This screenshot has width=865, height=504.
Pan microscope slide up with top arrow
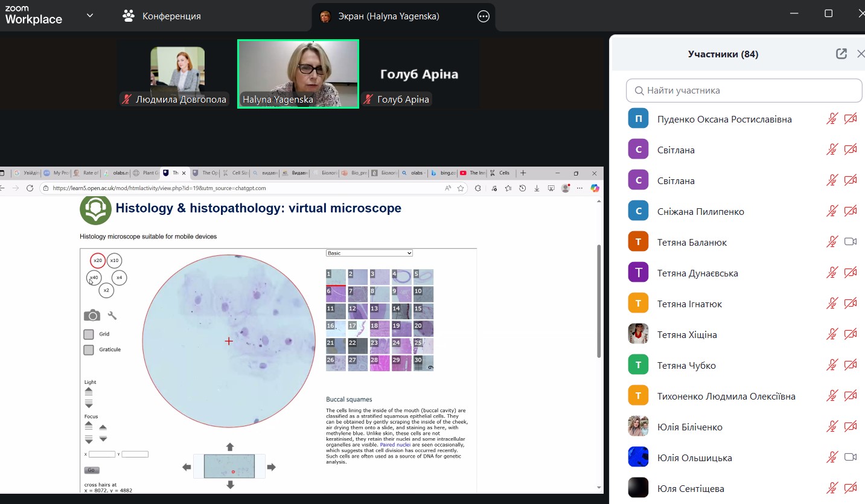[229, 447]
